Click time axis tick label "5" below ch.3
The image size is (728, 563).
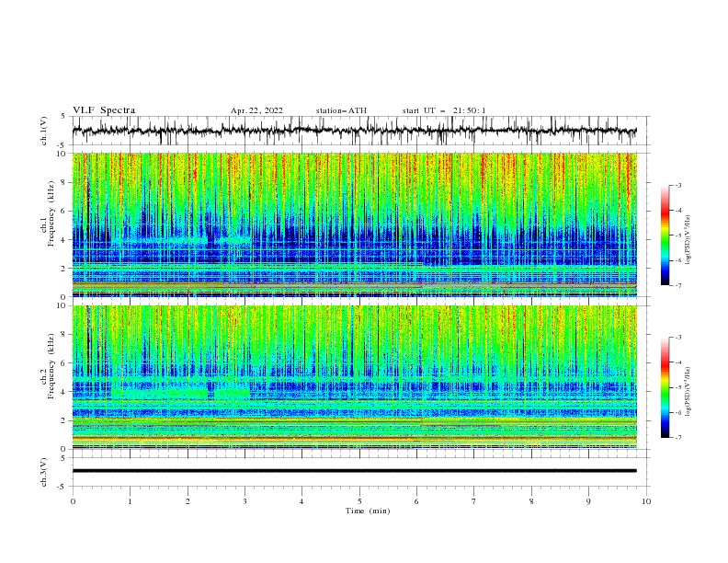(359, 501)
